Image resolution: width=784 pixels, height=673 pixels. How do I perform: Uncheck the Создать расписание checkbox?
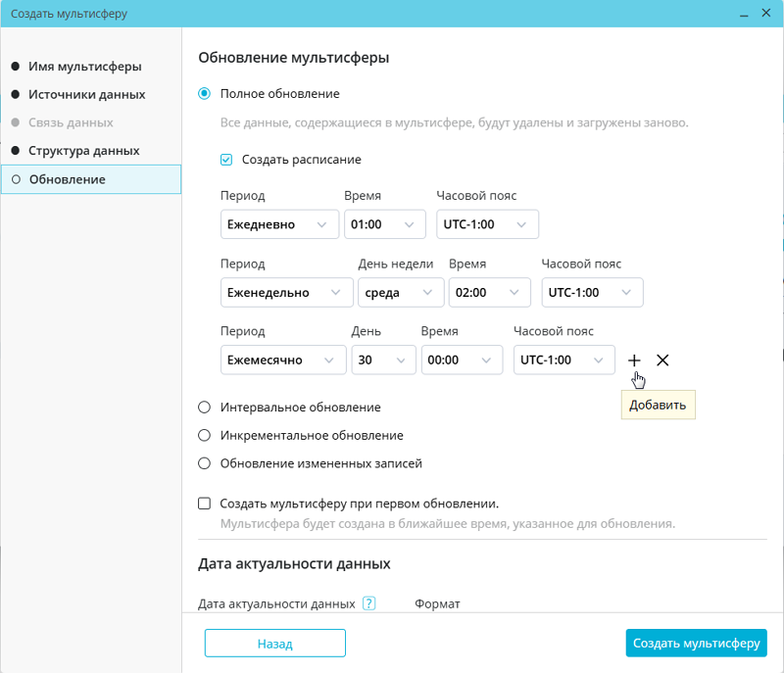[226, 159]
